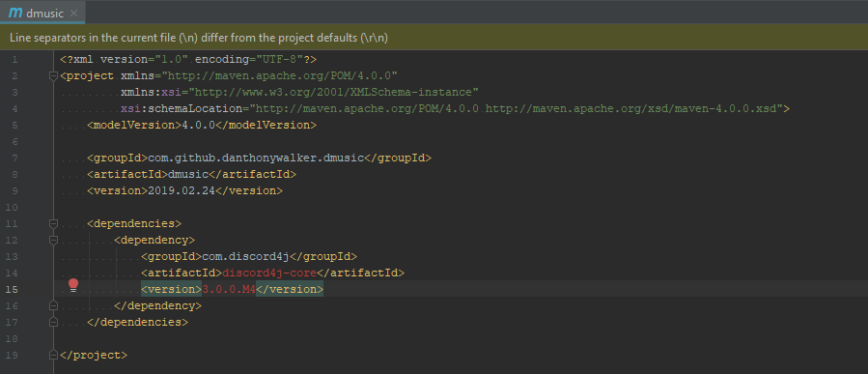Viewport: 868px width, 374px height.
Task: Collapse the dependencies block fold marker
Action: pyautogui.click(x=54, y=224)
